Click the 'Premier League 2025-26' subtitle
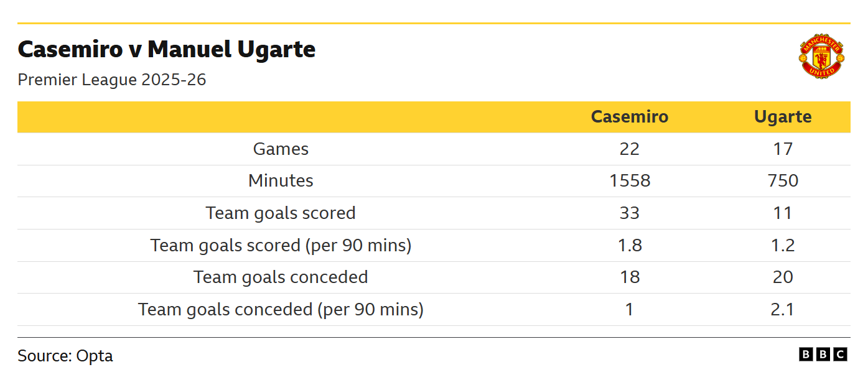Screen dimensions: 868x390 pos(111,80)
